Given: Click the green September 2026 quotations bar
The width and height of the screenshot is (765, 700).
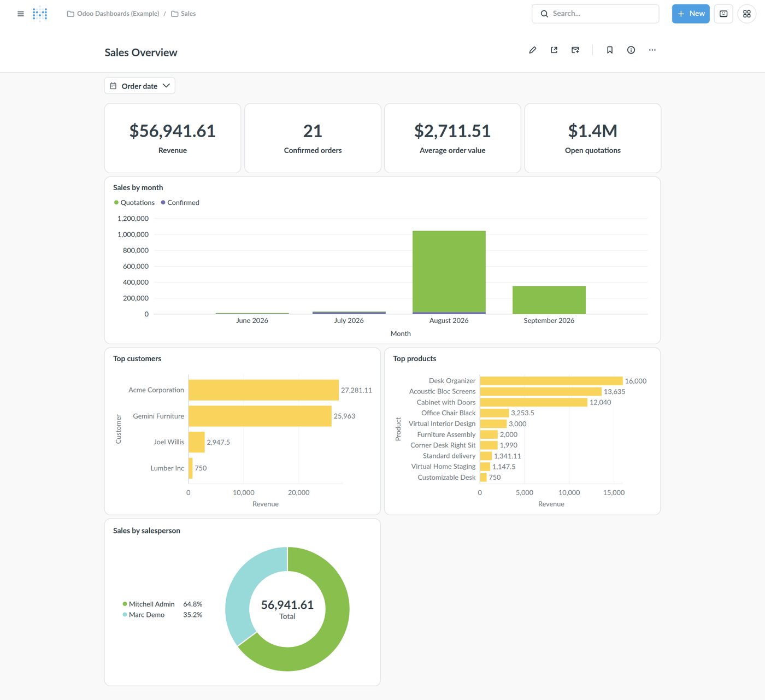Looking at the screenshot, I should pyautogui.click(x=549, y=300).
